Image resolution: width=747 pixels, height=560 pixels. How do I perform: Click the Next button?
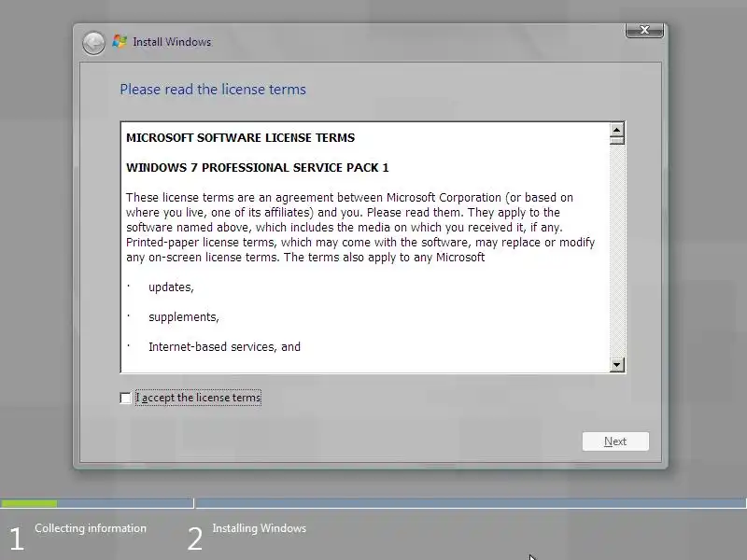point(615,441)
